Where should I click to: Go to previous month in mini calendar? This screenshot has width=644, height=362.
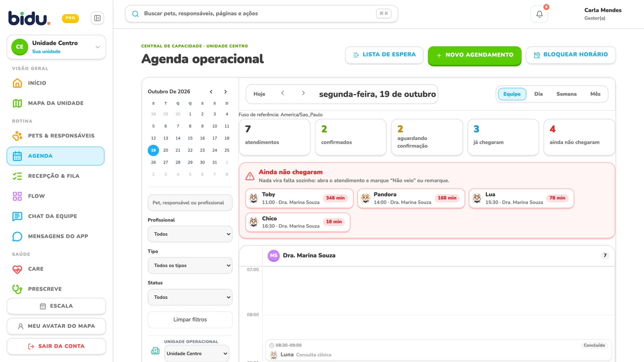(211, 92)
